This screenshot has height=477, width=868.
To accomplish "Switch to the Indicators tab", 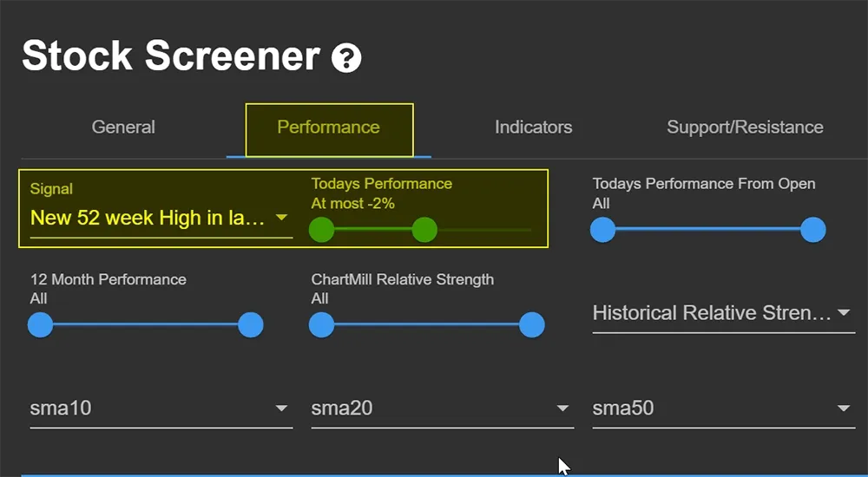I will pyautogui.click(x=534, y=127).
